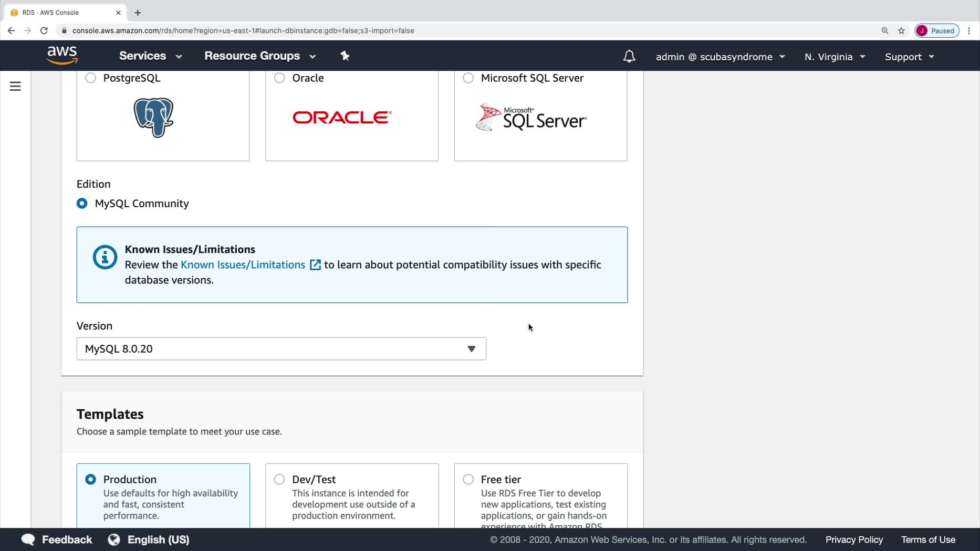This screenshot has width=980, height=551.
Task: Click the Feedback speech bubble icon
Action: tap(28, 539)
